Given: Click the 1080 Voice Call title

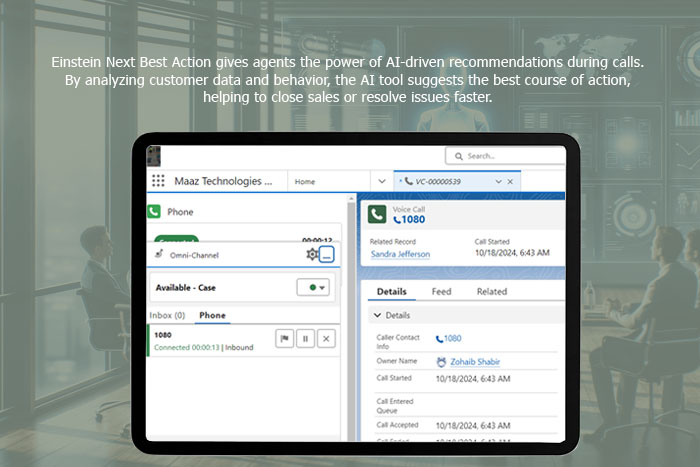Looking at the screenshot, I should coord(413,219).
